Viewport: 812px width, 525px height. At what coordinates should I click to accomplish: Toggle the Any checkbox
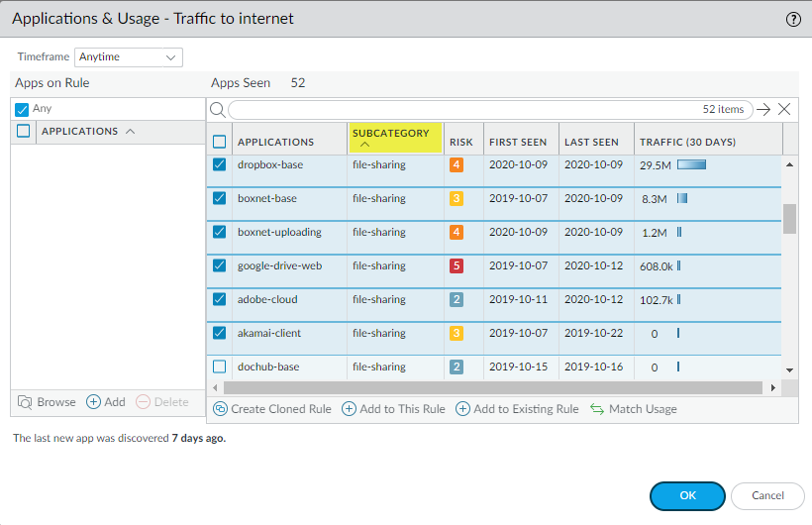[x=22, y=109]
